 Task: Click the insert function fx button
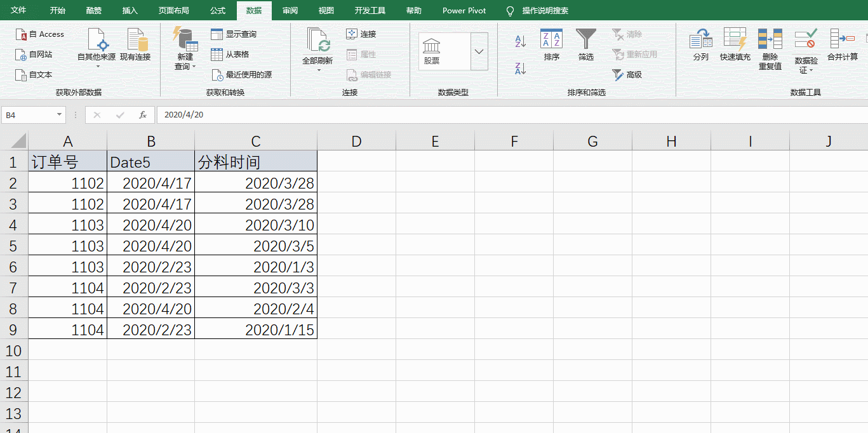point(143,115)
